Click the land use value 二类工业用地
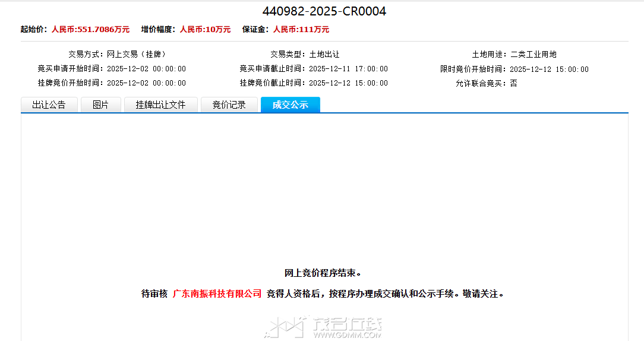The image size is (644, 341). pos(533,54)
